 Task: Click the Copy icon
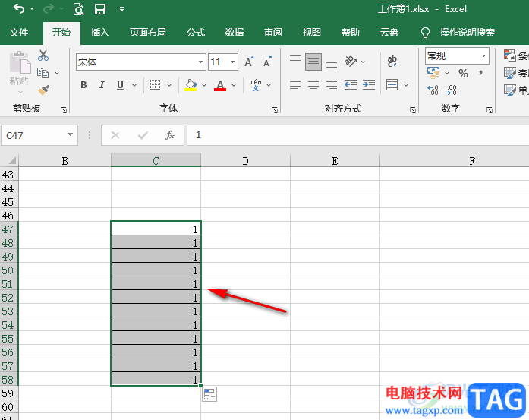point(43,73)
